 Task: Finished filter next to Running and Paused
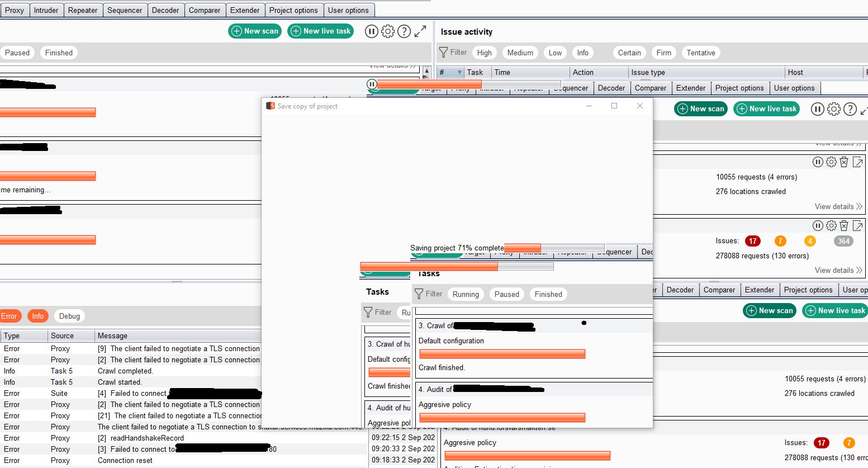(x=548, y=294)
